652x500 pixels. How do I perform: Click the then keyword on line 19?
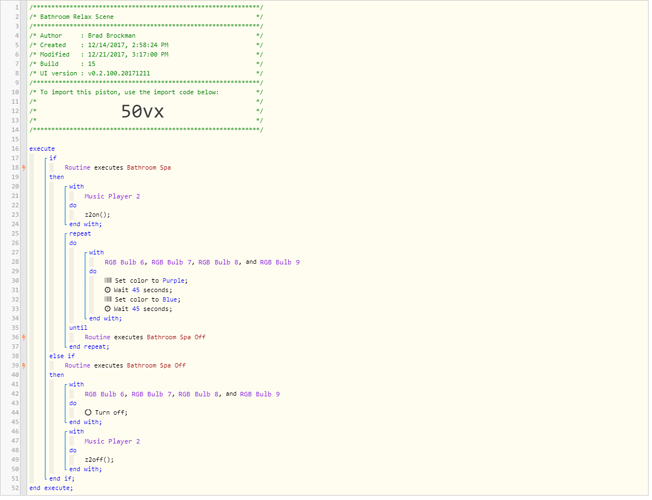pos(57,177)
